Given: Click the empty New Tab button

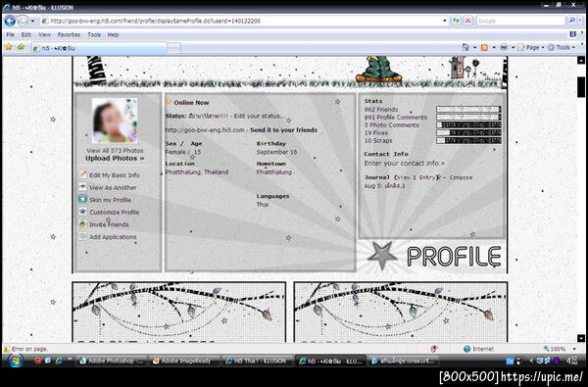Looking at the screenshot, I should [x=173, y=48].
